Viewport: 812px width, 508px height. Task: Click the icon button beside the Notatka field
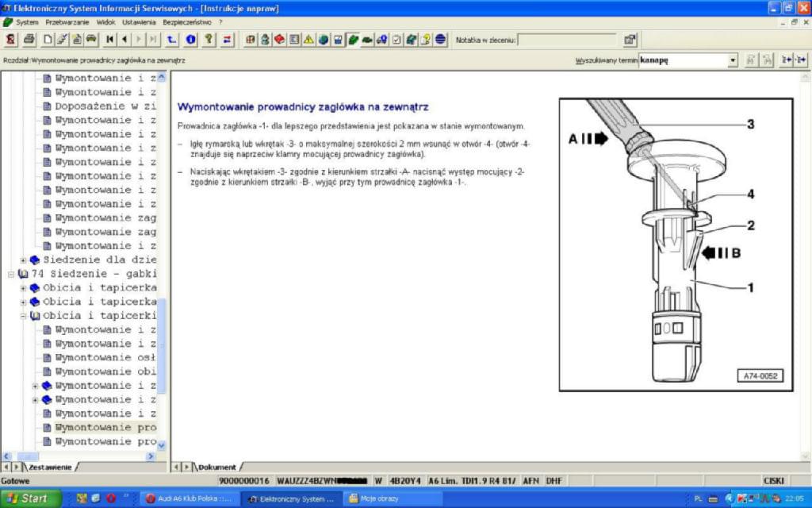pos(630,40)
